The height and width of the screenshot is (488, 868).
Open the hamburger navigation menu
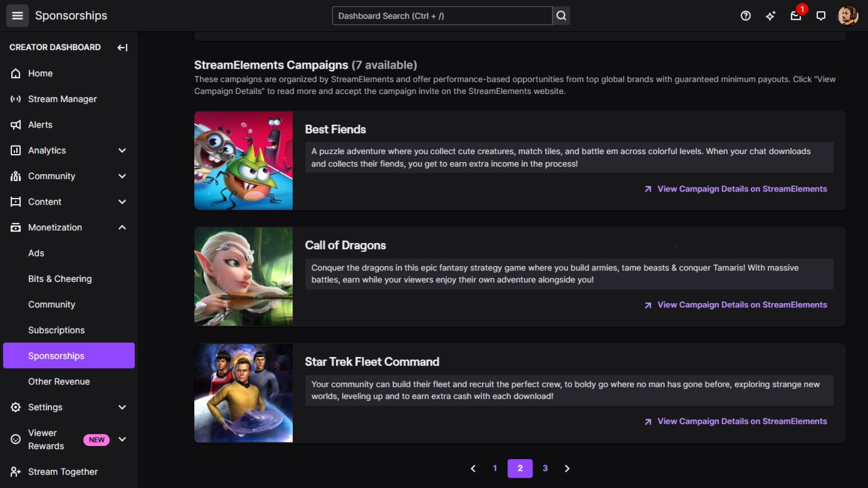click(17, 16)
